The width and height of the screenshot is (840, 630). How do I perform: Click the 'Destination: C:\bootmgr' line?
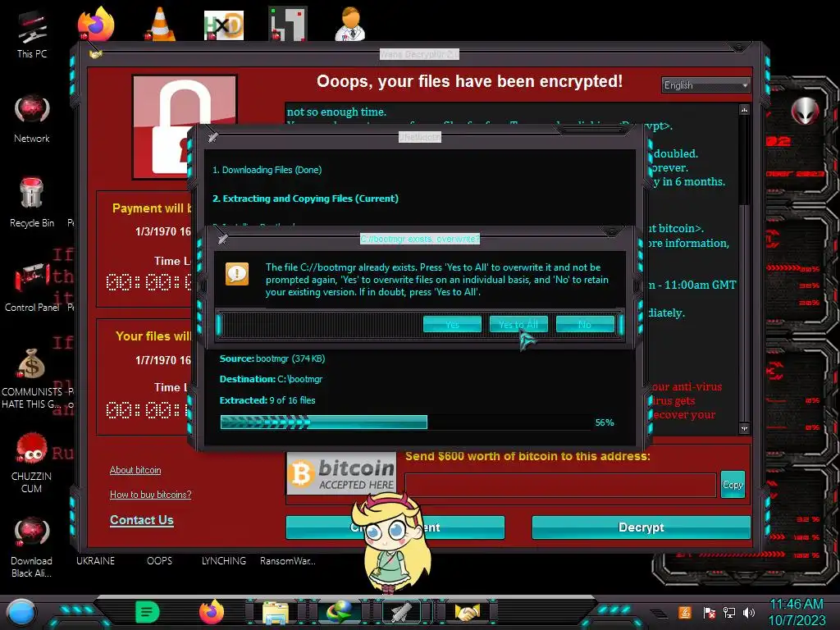click(271, 379)
